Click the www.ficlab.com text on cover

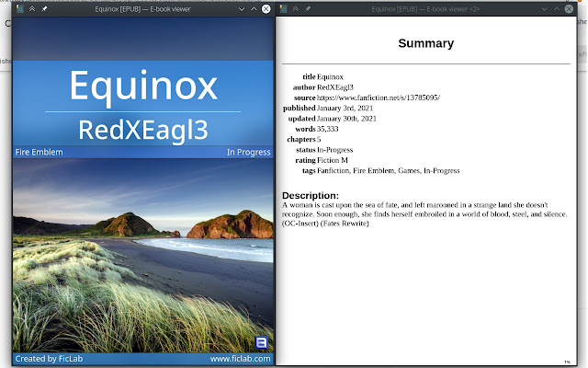241,359
